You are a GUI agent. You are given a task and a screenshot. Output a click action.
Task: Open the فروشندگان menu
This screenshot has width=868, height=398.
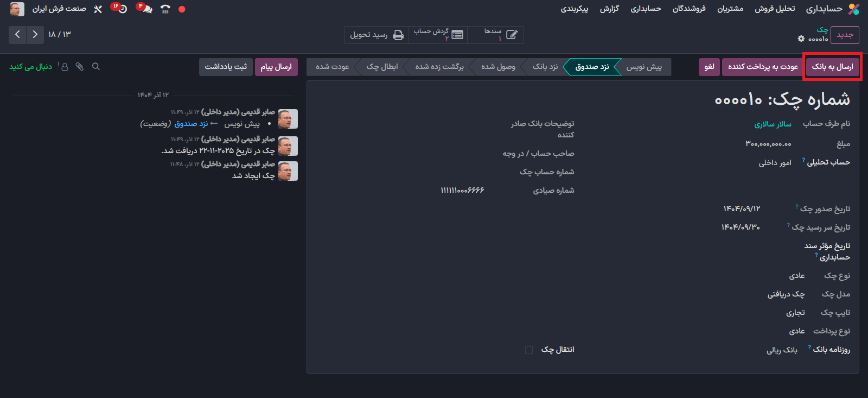pos(689,9)
